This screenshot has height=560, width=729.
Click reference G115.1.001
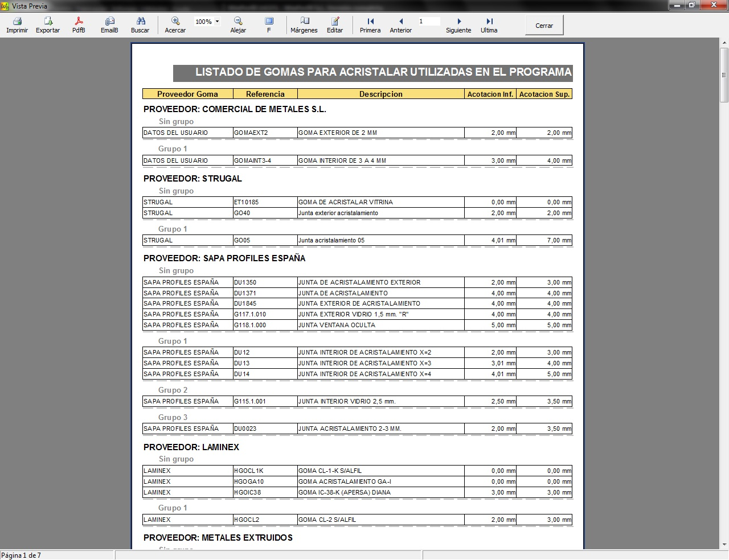(x=250, y=401)
